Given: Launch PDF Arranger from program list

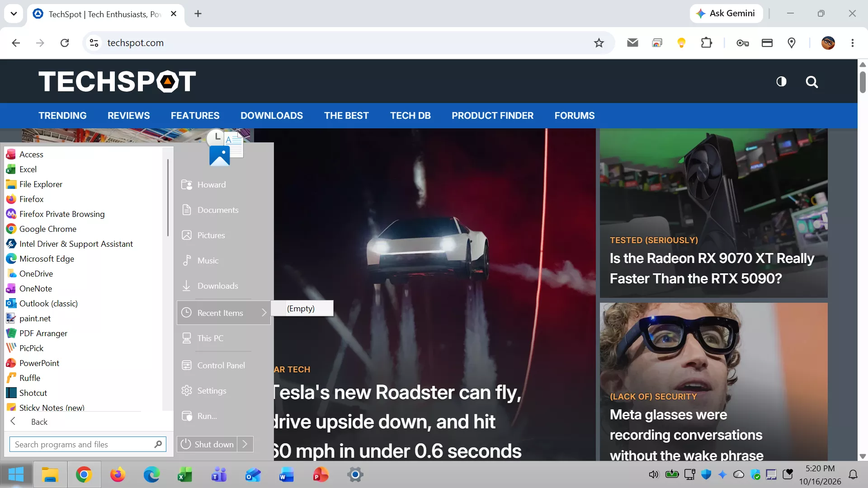Looking at the screenshot, I should (43, 333).
